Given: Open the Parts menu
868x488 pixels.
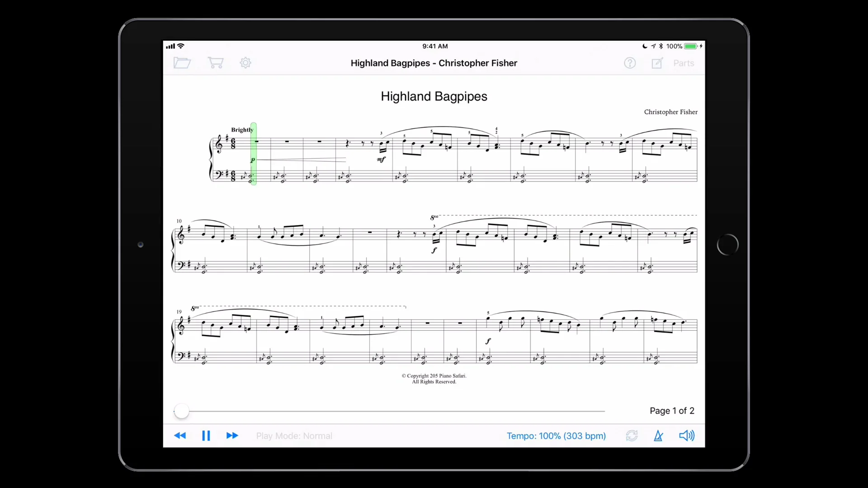Looking at the screenshot, I should tap(684, 63).
